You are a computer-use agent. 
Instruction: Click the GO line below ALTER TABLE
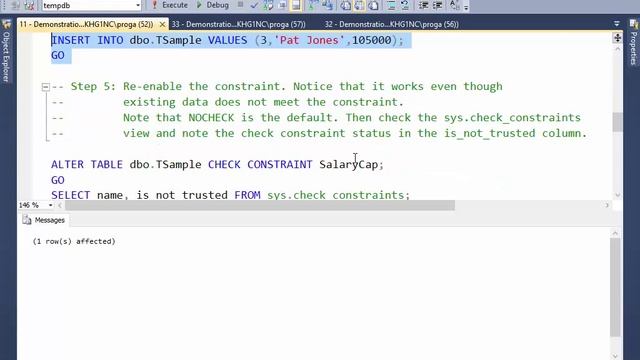pyautogui.click(x=58, y=180)
